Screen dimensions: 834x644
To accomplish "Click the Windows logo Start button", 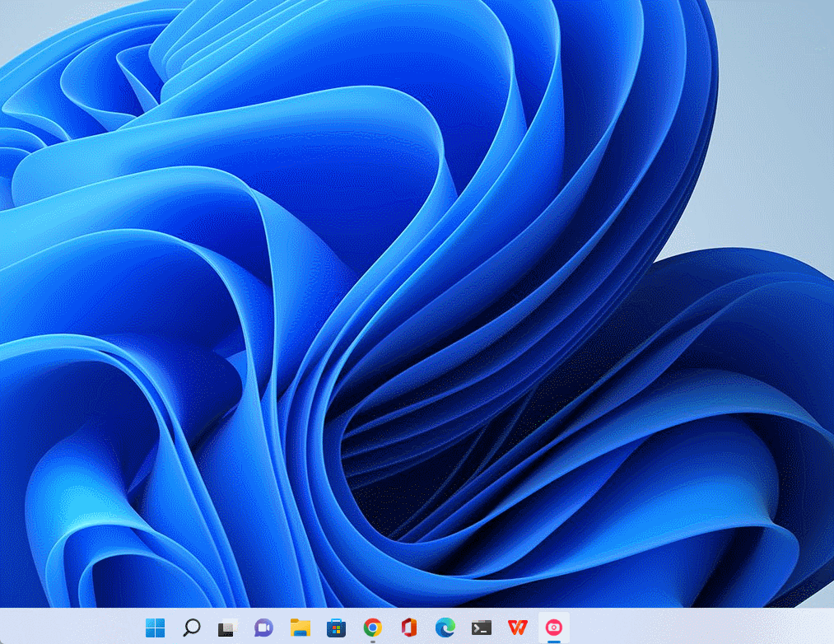I will click(x=156, y=628).
